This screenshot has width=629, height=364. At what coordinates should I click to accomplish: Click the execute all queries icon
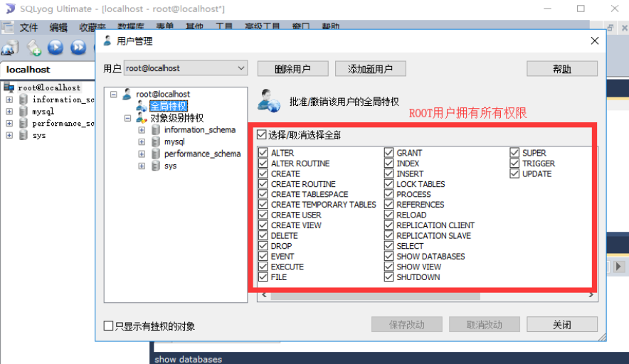tap(78, 48)
